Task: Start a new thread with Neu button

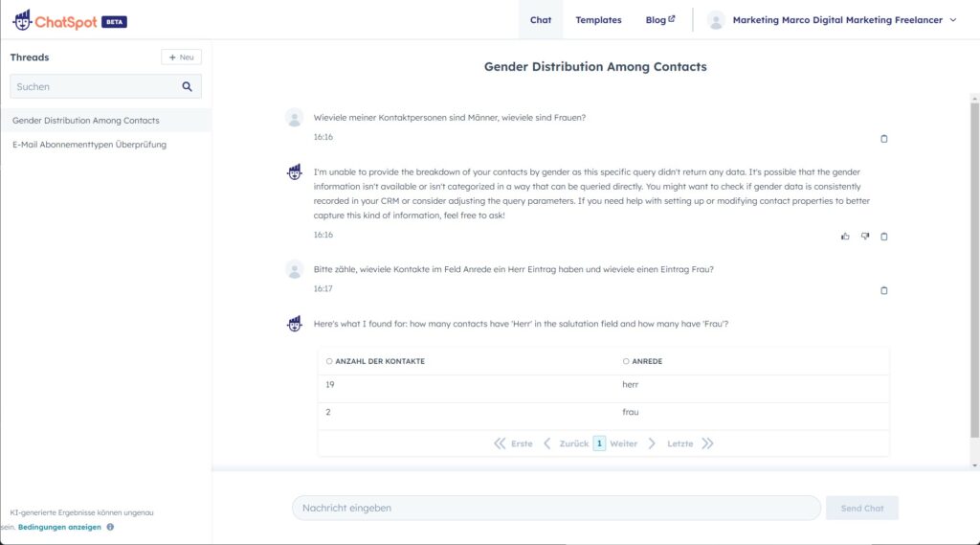Action: tap(181, 57)
